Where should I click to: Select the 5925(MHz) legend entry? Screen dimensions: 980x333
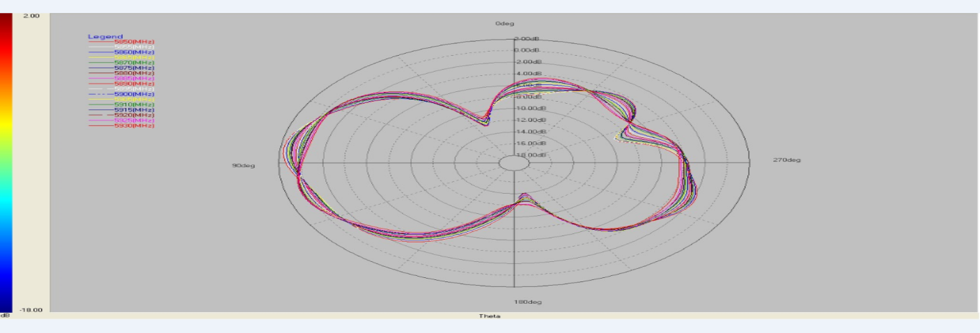tap(121, 120)
